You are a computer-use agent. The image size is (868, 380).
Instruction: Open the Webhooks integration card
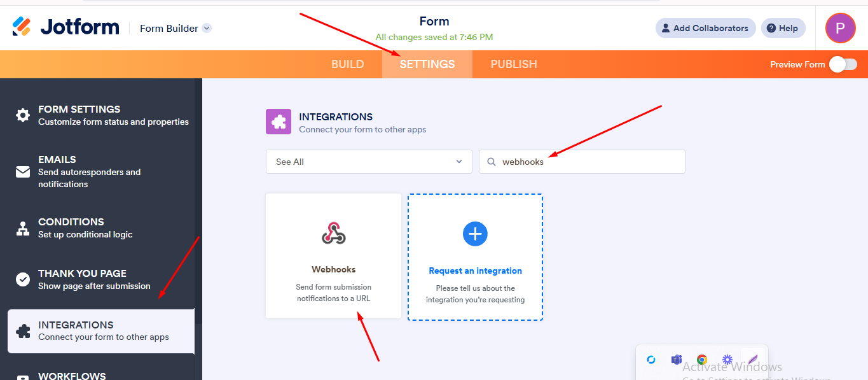[333, 255]
